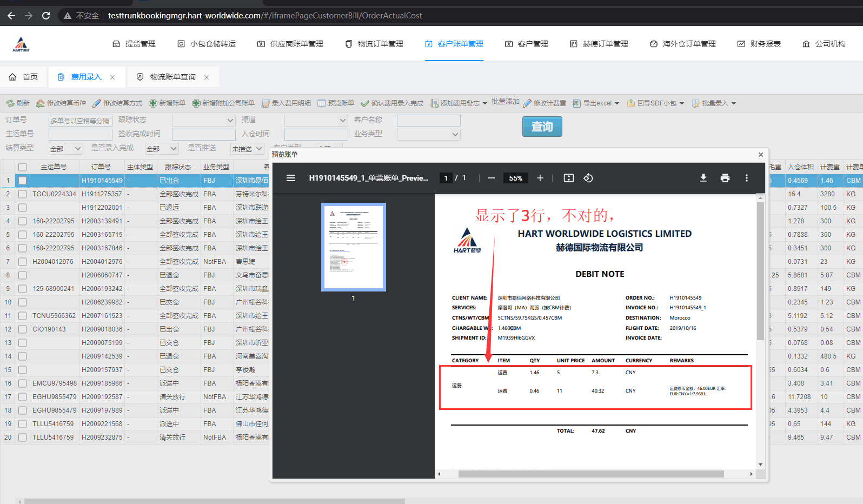The width and height of the screenshot is (863, 504).
Task: Reload the browser page
Action: (x=46, y=16)
